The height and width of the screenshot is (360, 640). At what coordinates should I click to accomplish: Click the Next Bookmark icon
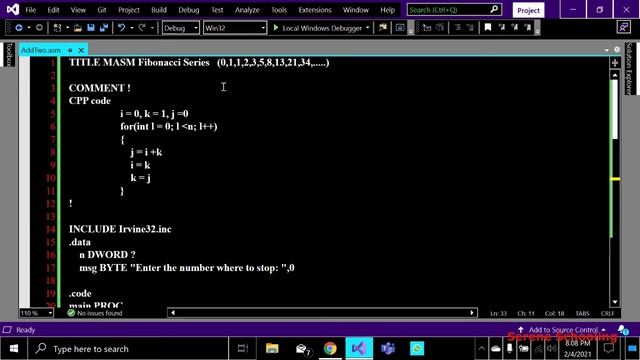coord(515,27)
